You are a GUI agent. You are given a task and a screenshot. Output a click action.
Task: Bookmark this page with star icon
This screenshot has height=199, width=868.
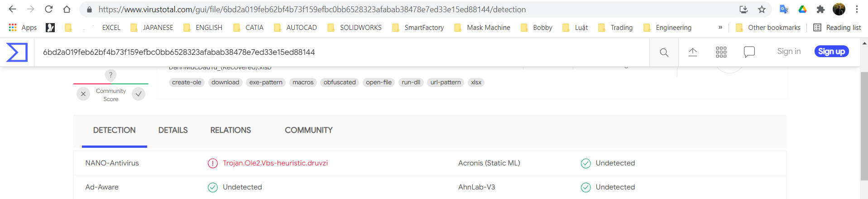pyautogui.click(x=762, y=10)
